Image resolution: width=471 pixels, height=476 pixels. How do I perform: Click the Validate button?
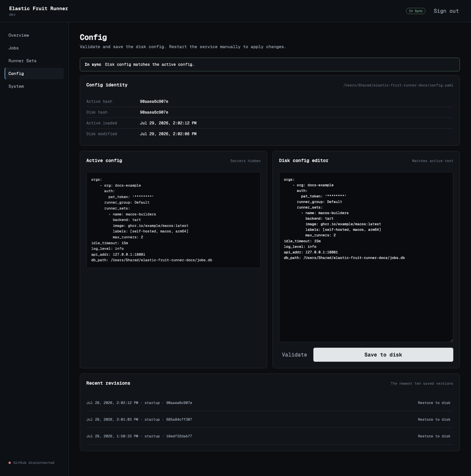[294, 355]
